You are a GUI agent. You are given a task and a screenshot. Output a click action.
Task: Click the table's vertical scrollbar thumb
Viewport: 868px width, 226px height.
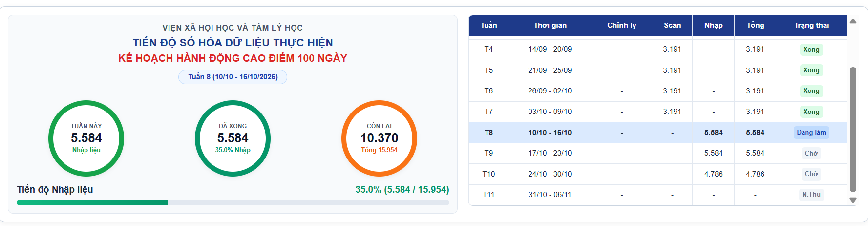[x=853, y=130]
